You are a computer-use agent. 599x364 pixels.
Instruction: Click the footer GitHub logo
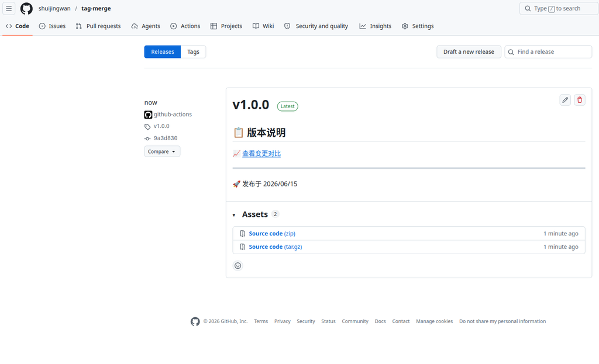pyautogui.click(x=195, y=322)
